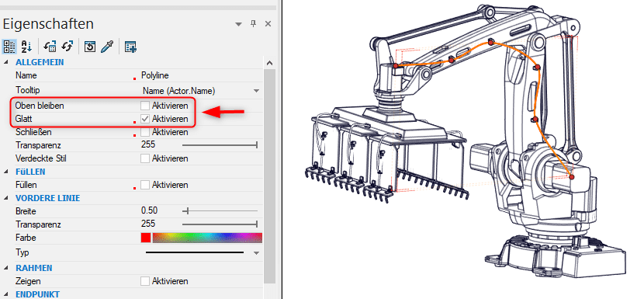Viewport: 644px width, 299px height.
Task: Click the paste properties icon
Action: pyautogui.click(x=67, y=47)
